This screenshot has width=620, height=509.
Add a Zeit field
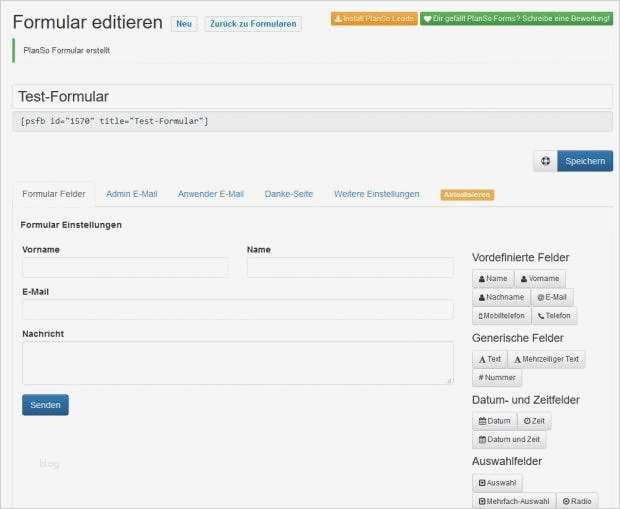(534, 421)
